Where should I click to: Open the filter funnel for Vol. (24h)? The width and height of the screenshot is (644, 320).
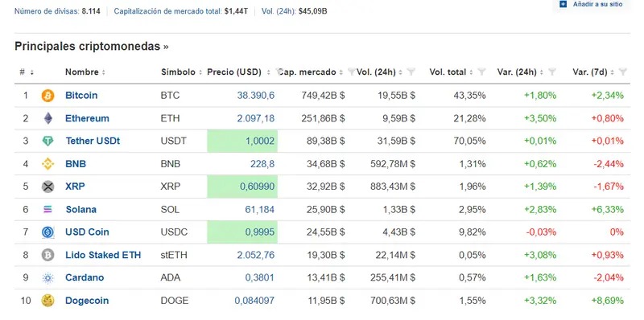[411, 72]
